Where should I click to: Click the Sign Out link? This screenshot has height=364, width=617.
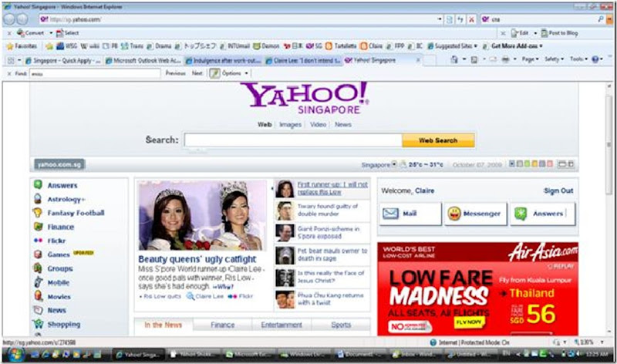click(x=558, y=190)
